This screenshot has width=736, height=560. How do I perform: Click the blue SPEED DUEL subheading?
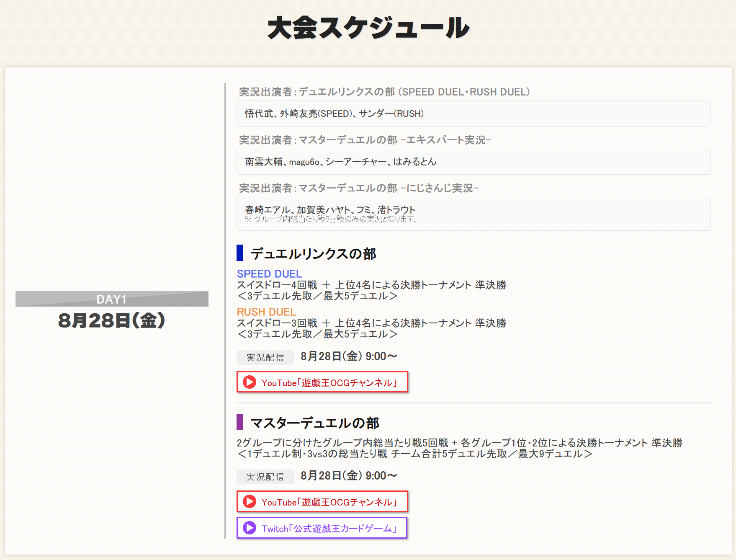[270, 274]
